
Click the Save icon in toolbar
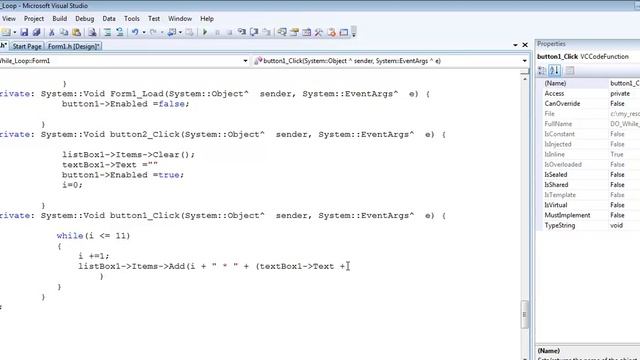coord(24,32)
